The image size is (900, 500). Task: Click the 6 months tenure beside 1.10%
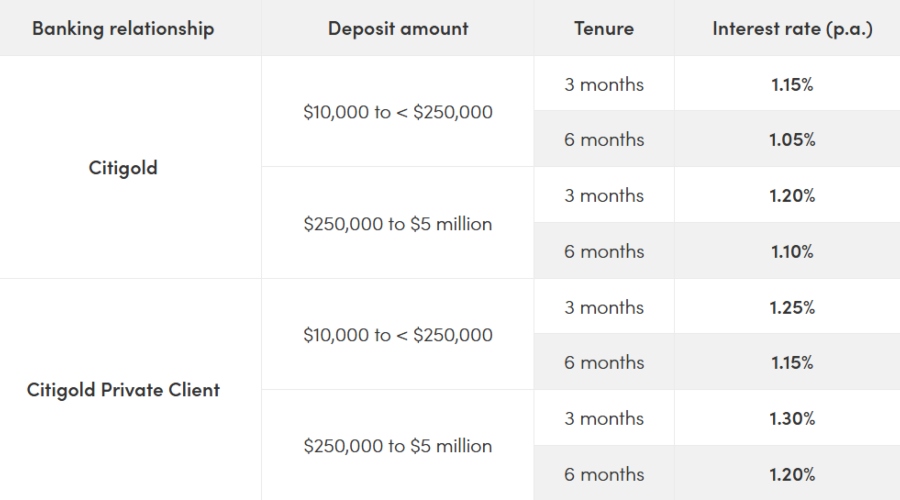(x=604, y=252)
